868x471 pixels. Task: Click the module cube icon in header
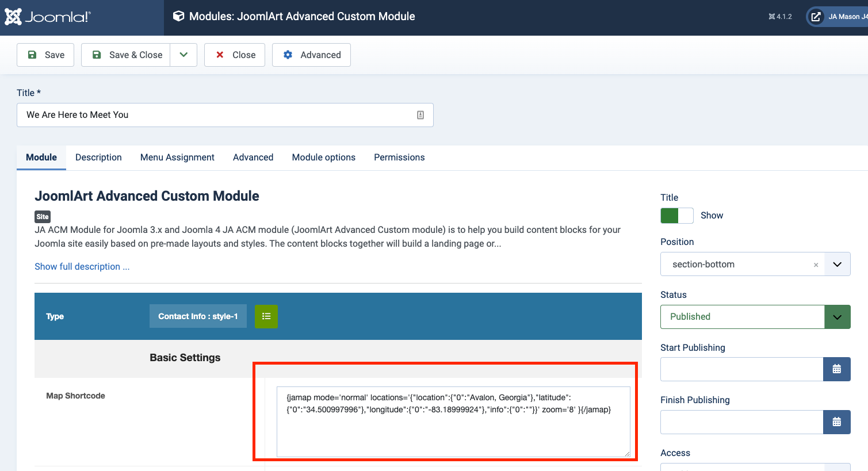(178, 16)
